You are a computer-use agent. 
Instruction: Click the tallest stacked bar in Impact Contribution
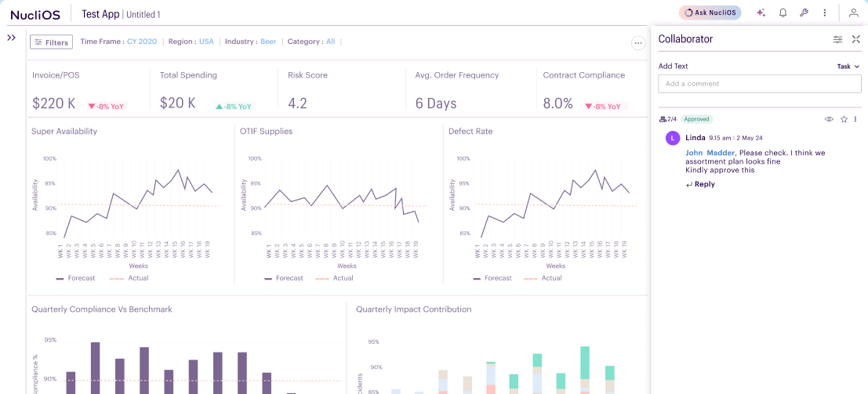pos(585,371)
